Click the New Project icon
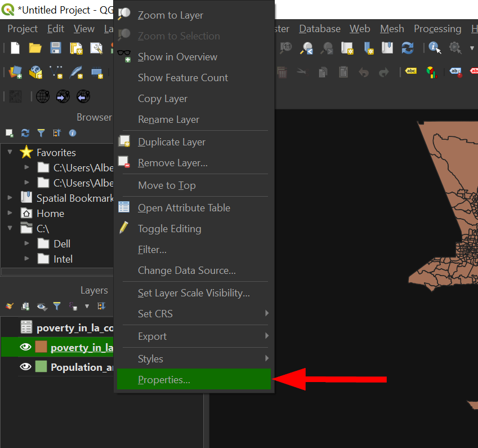 (15, 48)
